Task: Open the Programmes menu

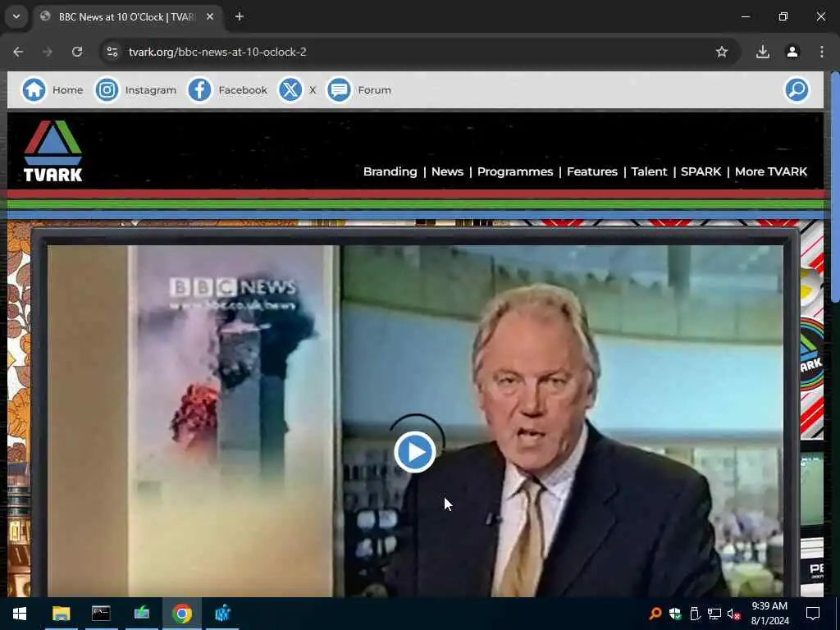Action: point(515,171)
